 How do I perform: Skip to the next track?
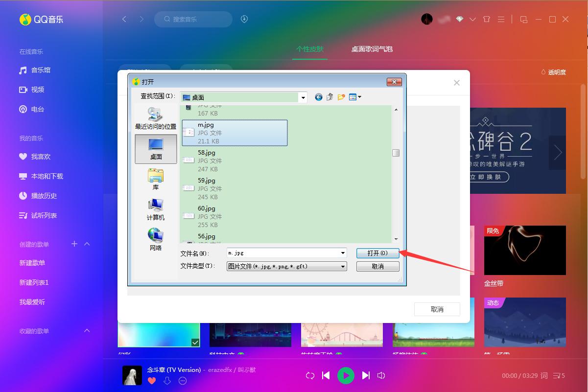pos(366,375)
